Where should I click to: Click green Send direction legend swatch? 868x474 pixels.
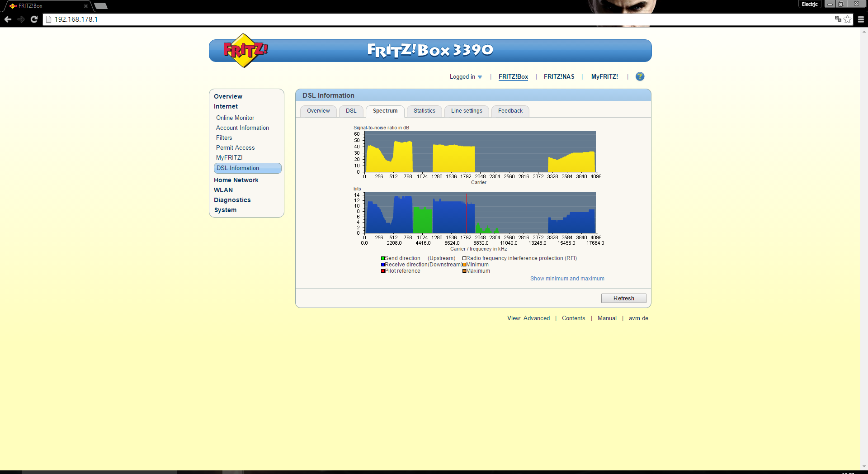click(x=382, y=259)
